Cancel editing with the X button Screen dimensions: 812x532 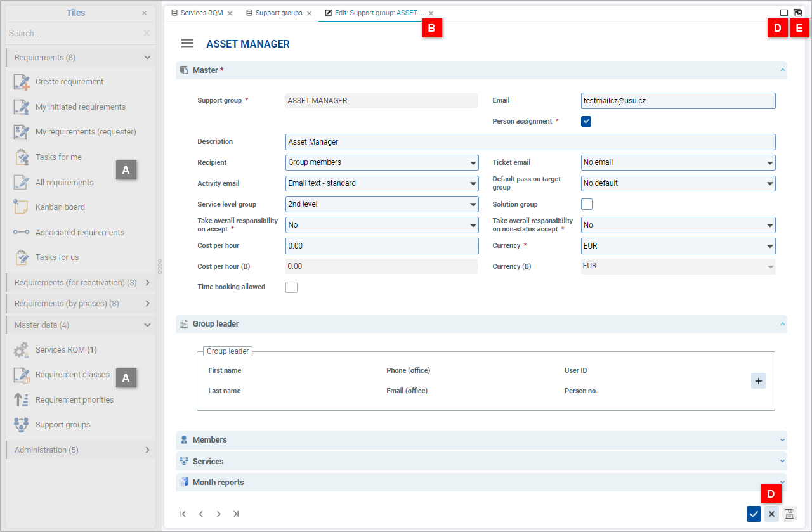tap(771, 514)
